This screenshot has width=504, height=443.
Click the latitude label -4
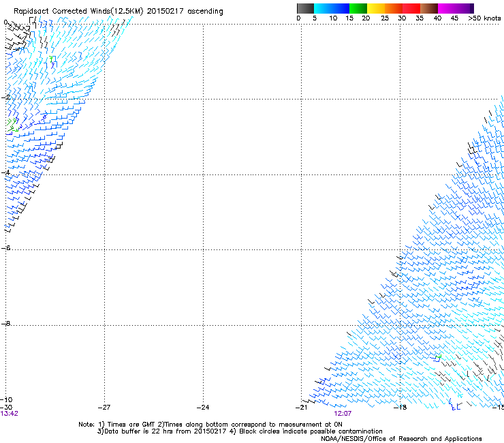coord(5,172)
